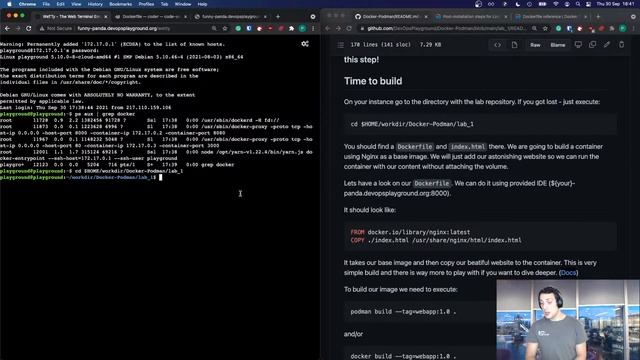Image resolution: width=640 pixels, height=360 pixels.
Task: Click the '170 lines (141 sloc)' file info
Action: point(380,45)
